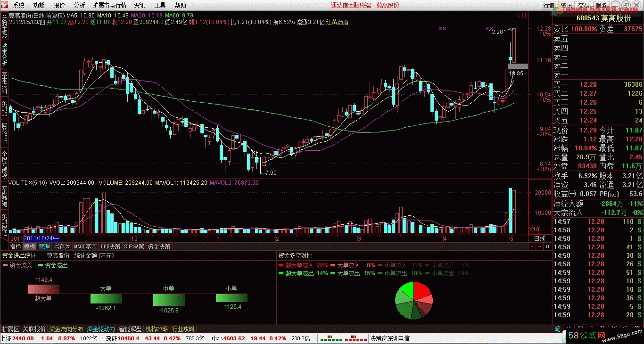Screen dimensions: 644x344
Task: Click the 中小 index 4683.62 in status bar
Action: click(x=228, y=338)
